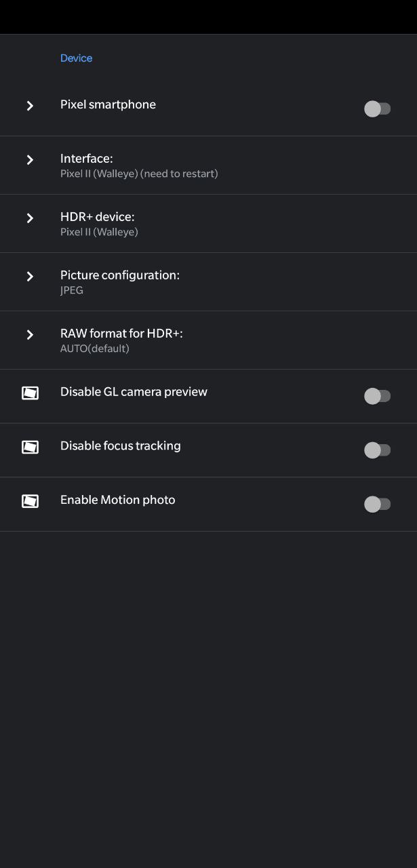Click the icon beside Enable Motion photo

click(30, 501)
